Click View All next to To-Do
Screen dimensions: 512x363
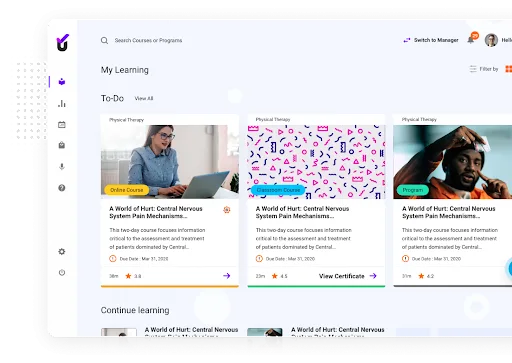tap(144, 98)
